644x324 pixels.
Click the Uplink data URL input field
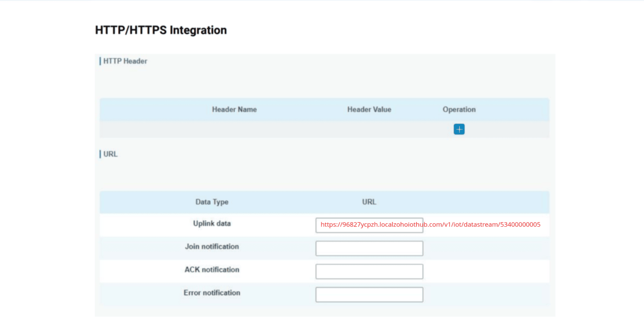[369, 225]
